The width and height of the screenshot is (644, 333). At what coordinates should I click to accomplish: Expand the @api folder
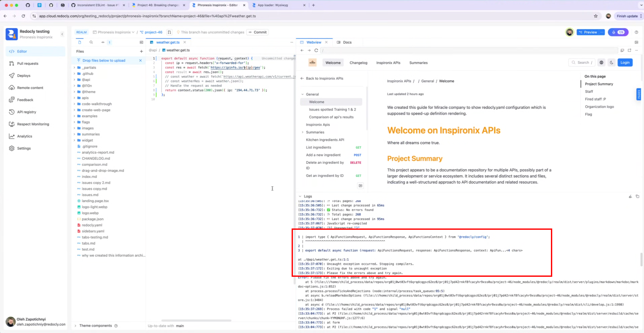point(74,80)
